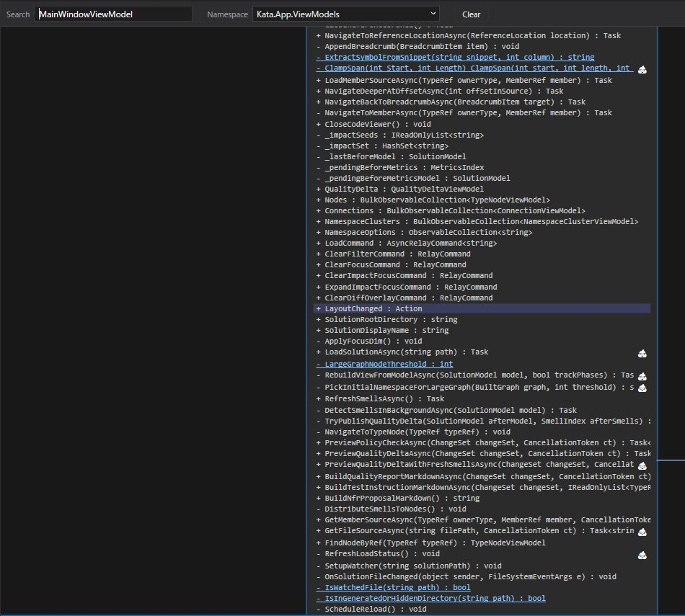The height and width of the screenshot is (616, 685).
Task: Select ClearDiffOverlayCommand row
Action: (404, 298)
